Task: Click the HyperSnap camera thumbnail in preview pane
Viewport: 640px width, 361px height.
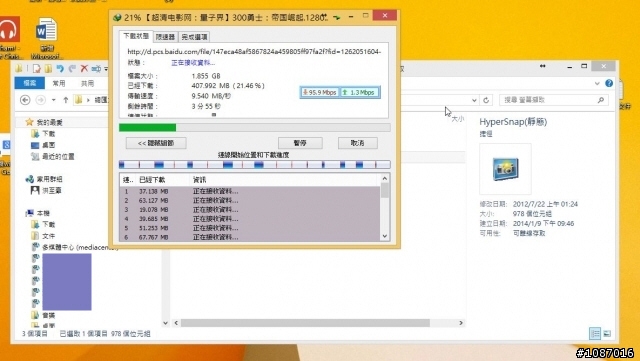Action: tap(505, 169)
